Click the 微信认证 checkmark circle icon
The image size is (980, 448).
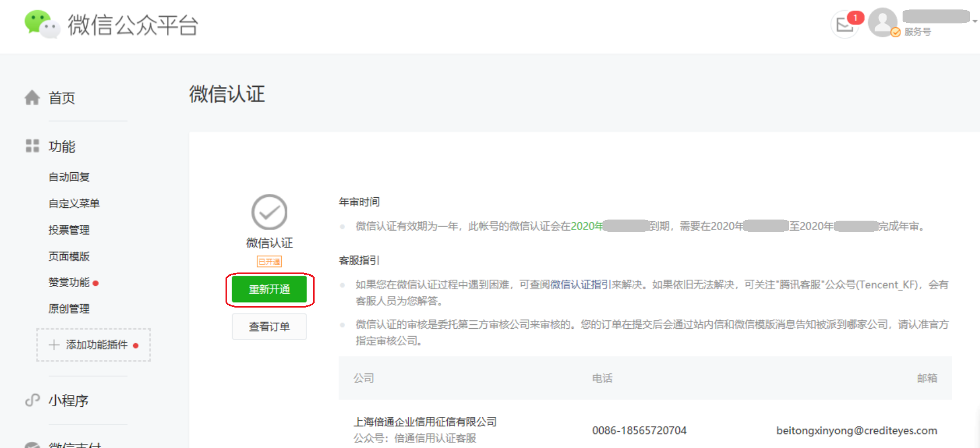pos(269,212)
